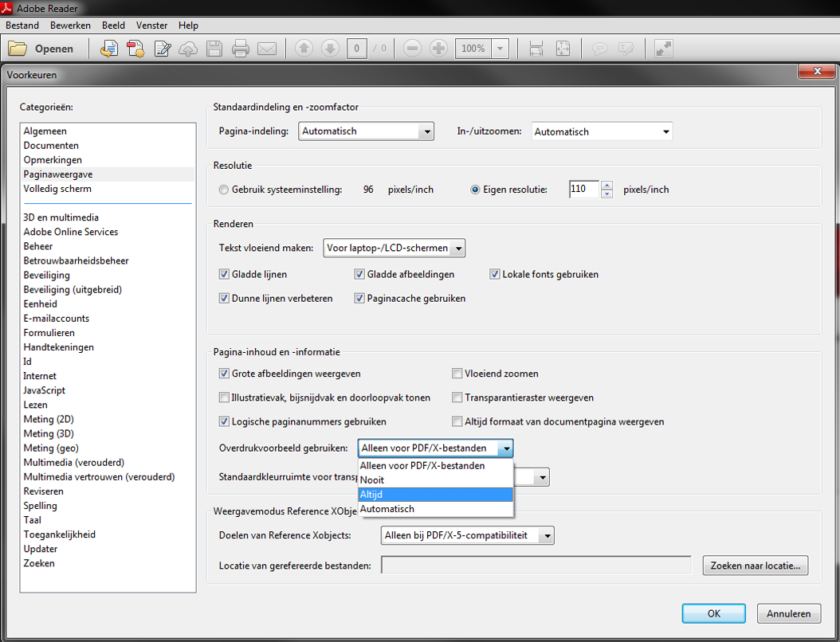Image resolution: width=840 pixels, height=642 pixels.
Task: Enable Illustratievak, bijsnijdvak en doorloopvak tonen
Action: [x=224, y=397]
